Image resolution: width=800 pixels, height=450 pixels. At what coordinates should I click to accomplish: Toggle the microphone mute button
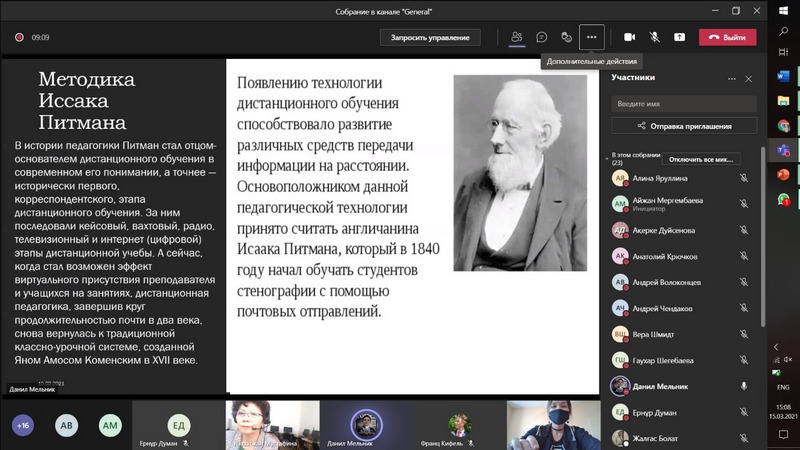click(x=655, y=37)
